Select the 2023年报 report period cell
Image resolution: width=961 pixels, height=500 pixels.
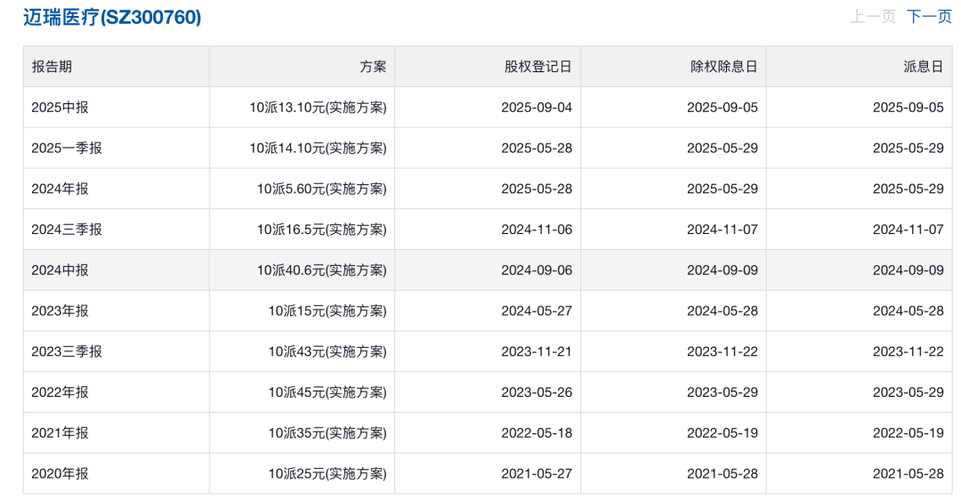[60, 311]
